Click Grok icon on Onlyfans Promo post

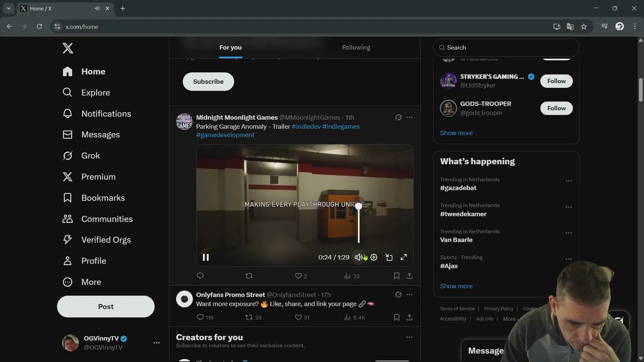[x=398, y=295]
